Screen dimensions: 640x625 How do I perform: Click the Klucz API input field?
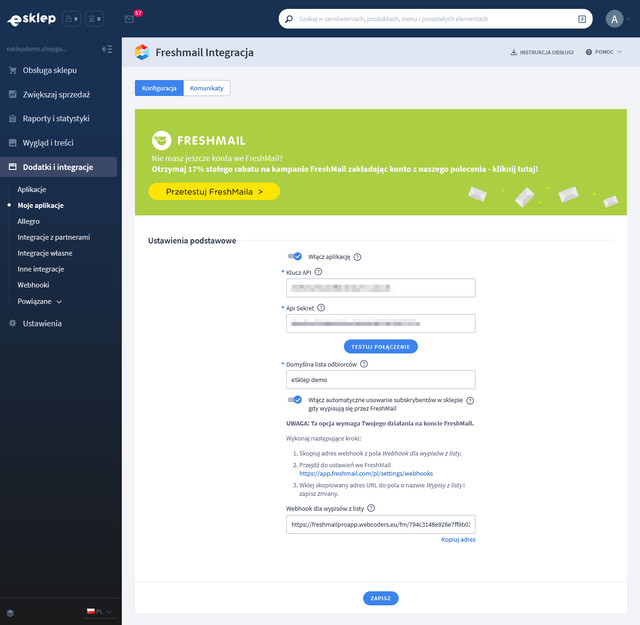tap(381, 288)
